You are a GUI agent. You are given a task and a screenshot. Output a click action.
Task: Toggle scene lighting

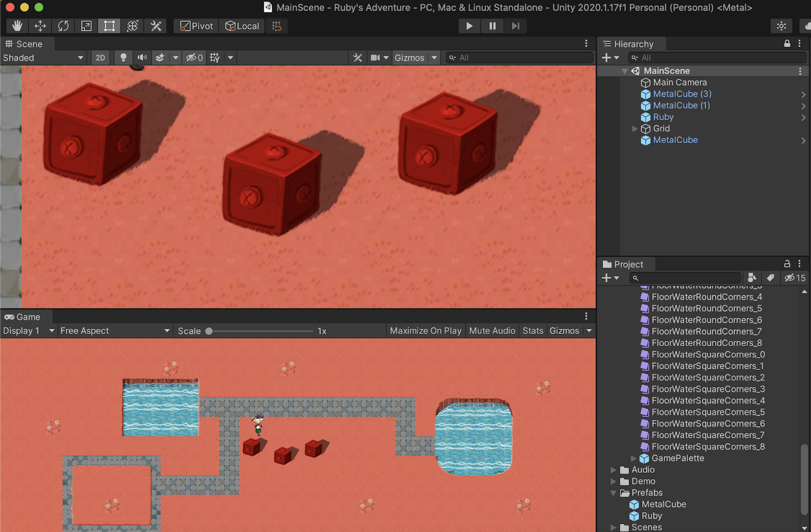(123, 58)
